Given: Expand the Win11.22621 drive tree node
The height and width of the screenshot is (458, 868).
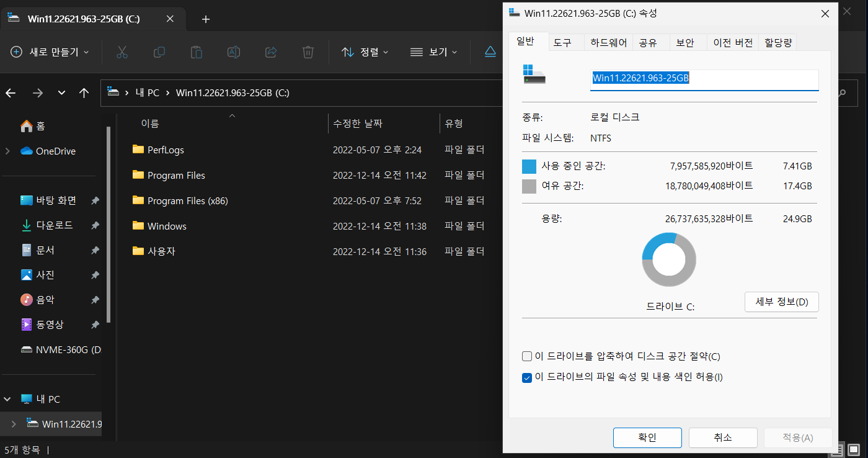Looking at the screenshot, I should (x=14, y=424).
